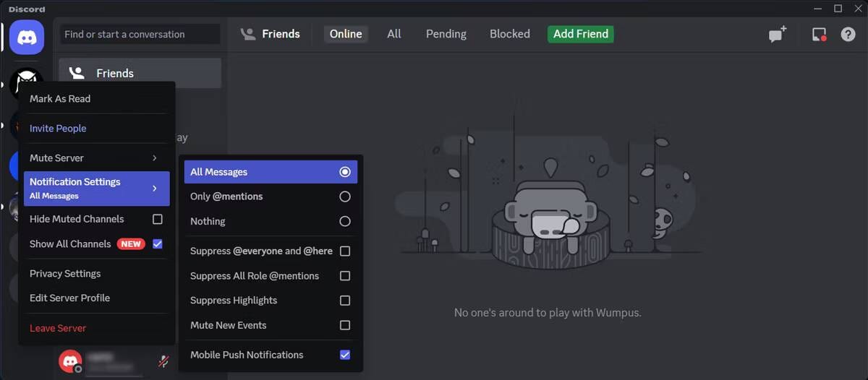Unmute using the crossed microphone icon
Image resolution: width=868 pixels, height=380 pixels.
(x=164, y=360)
